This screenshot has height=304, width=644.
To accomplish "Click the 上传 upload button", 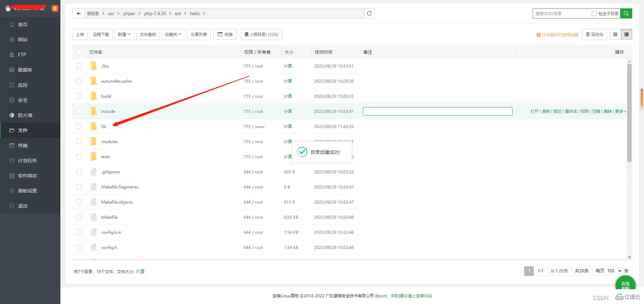I will tap(80, 34).
